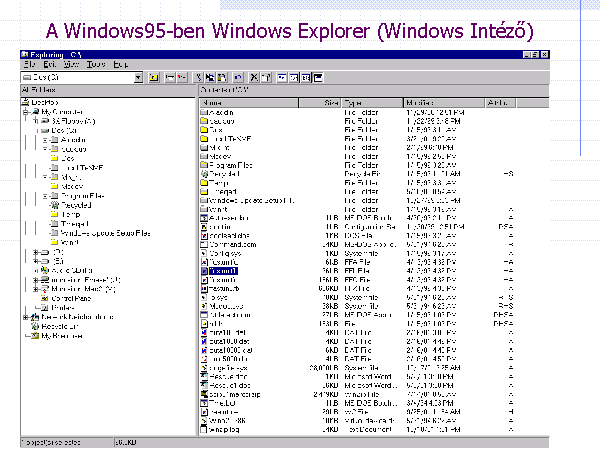Collapse the My Computer tree node
The width and height of the screenshot is (600, 450).
(x=25, y=111)
